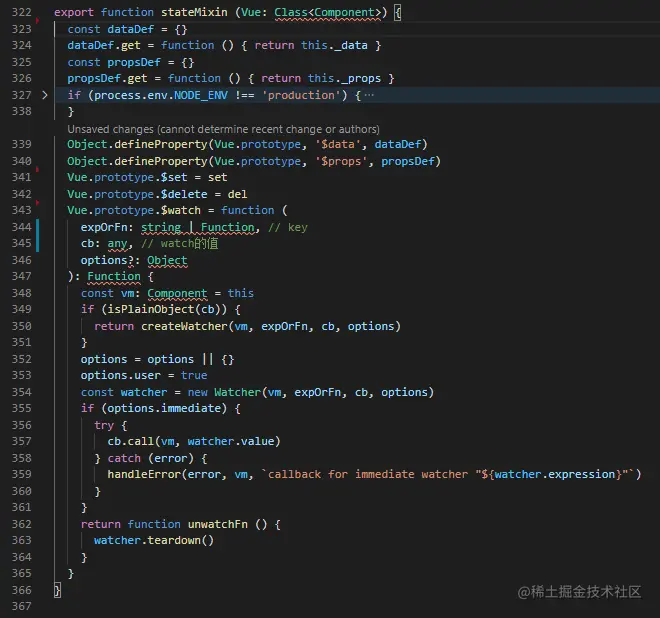Click line number 339 in the gutter
Screen dimensions: 660x618
[x=21, y=144]
